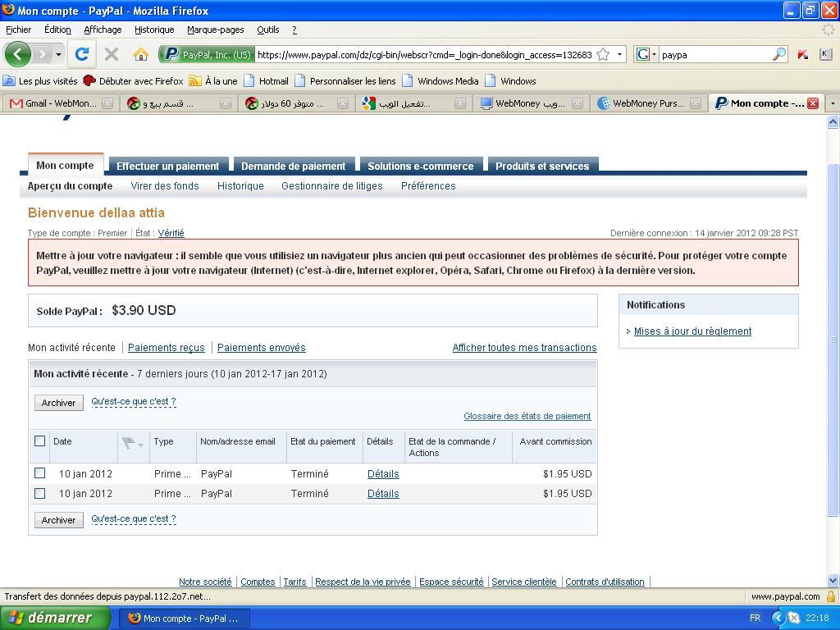This screenshot has height=630, width=840.
Task: Open the Marque-pages menu
Action: click(x=216, y=30)
